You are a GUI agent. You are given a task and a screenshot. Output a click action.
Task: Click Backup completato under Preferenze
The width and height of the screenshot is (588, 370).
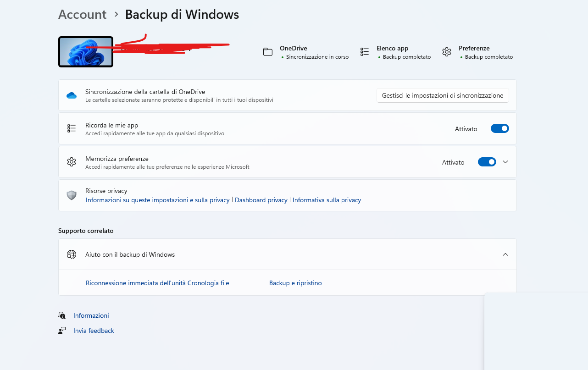click(x=489, y=57)
